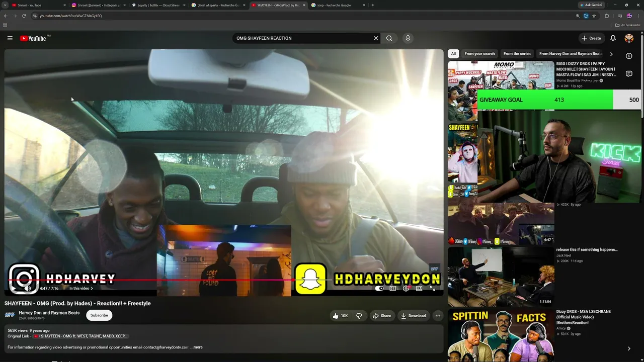Click the browser address bar URL
The height and width of the screenshot is (362, 644).
click(x=71, y=16)
